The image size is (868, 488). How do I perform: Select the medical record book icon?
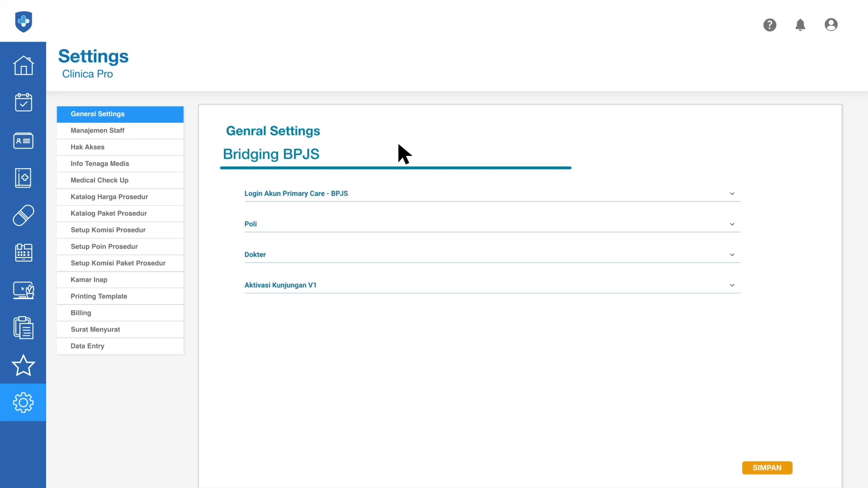pyautogui.click(x=23, y=178)
